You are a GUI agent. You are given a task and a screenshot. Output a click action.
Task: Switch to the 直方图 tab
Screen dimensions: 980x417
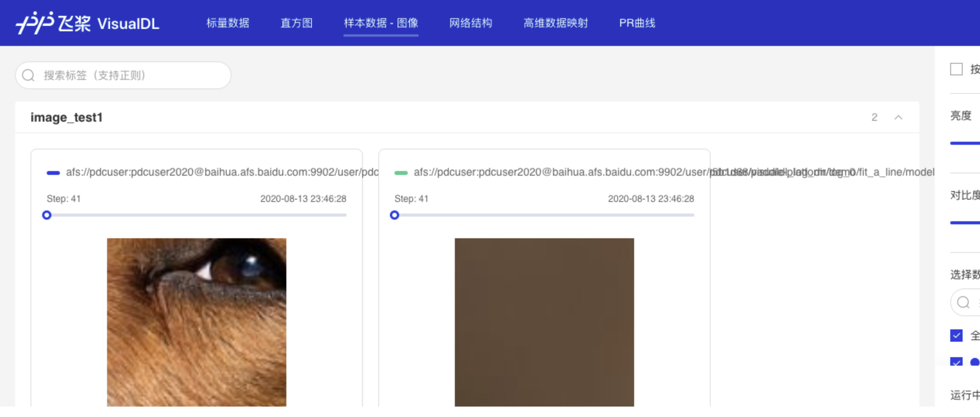tap(296, 23)
